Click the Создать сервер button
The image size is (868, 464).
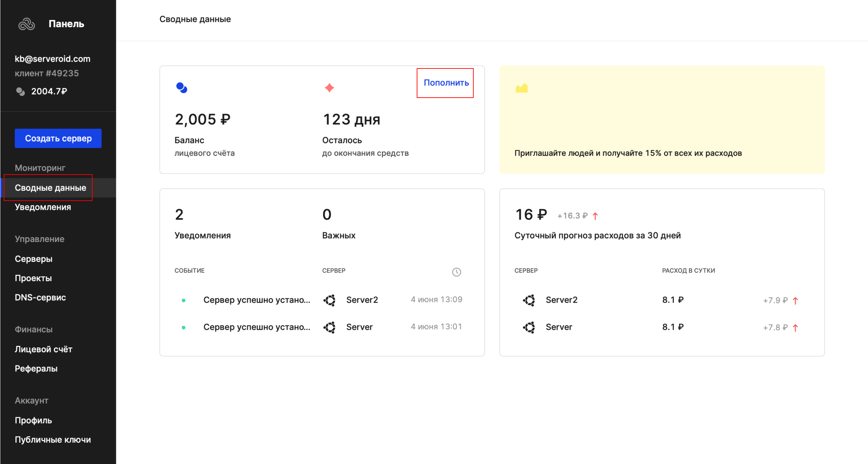[x=58, y=138]
